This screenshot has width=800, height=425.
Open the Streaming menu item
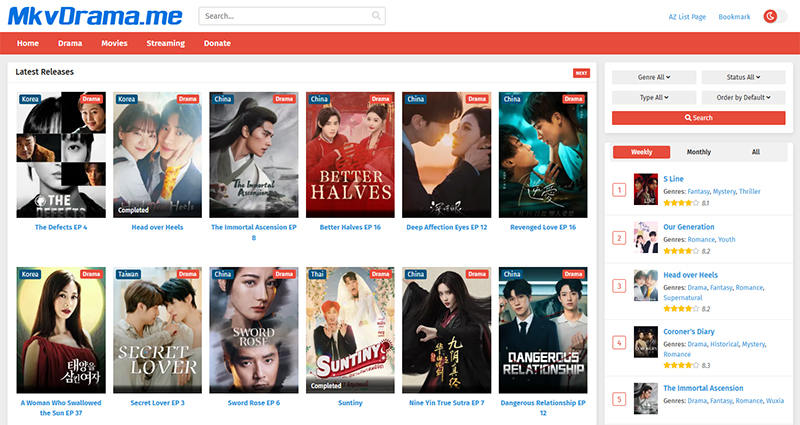(166, 43)
